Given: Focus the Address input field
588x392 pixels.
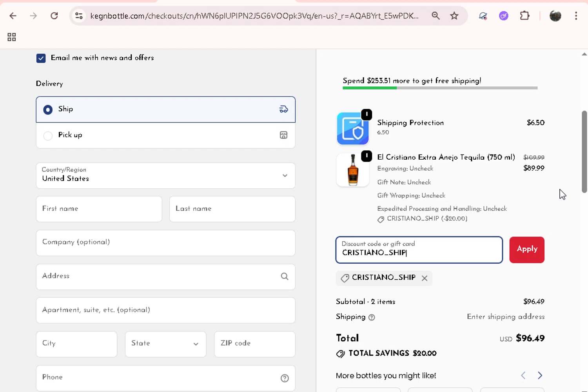Looking at the screenshot, I should point(165,277).
